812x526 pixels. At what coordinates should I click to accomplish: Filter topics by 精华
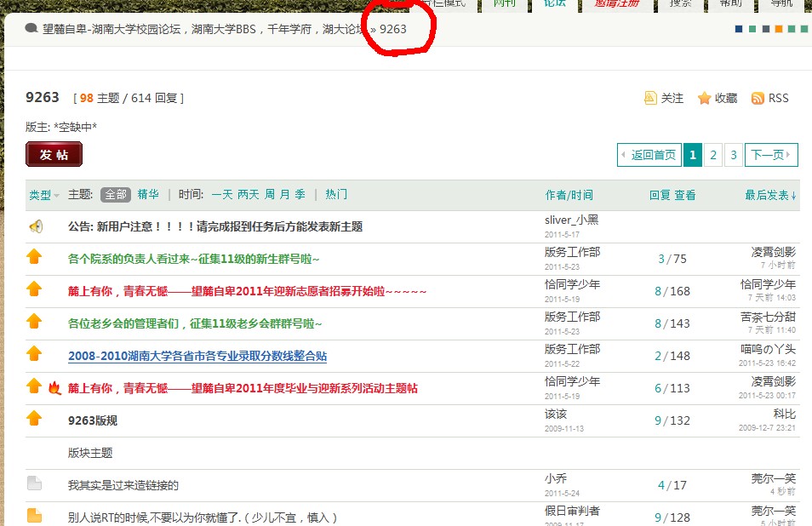point(148,194)
